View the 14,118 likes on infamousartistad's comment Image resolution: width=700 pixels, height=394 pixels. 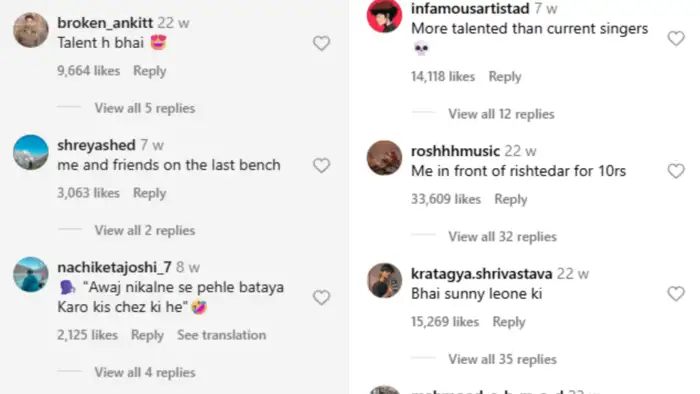click(x=443, y=77)
